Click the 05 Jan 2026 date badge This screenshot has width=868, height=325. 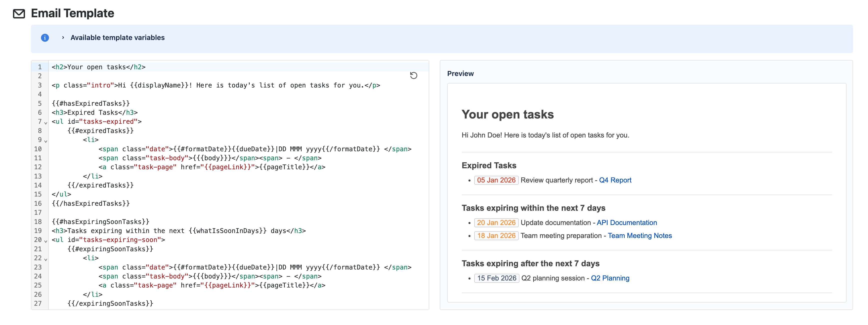[496, 180]
